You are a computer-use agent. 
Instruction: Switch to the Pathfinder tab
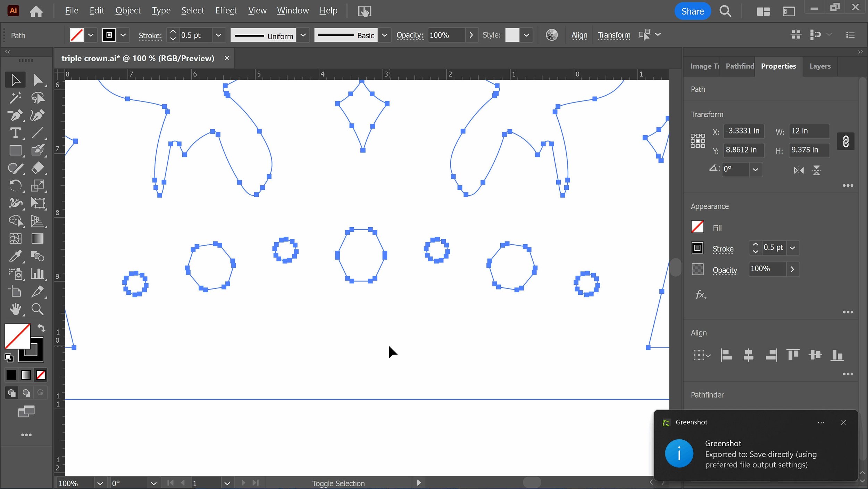coord(740,66)
